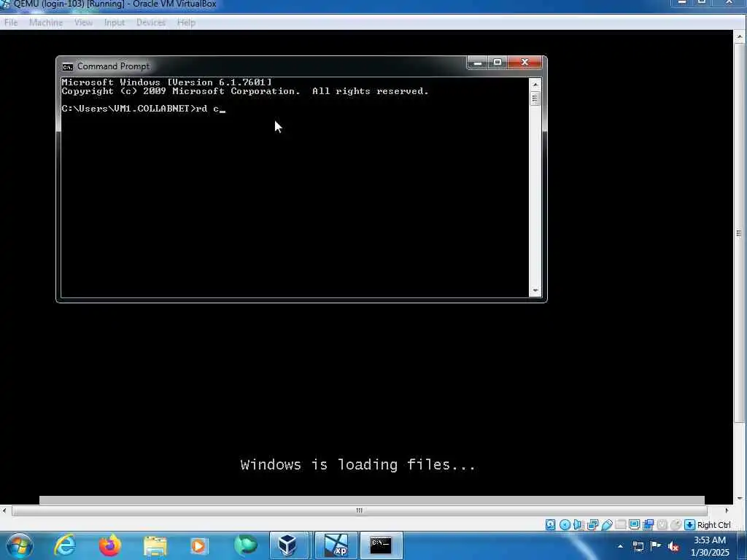Open Windows Explorer from taskbar
This screenshot has height=560, width=747.
coord(155,545)
